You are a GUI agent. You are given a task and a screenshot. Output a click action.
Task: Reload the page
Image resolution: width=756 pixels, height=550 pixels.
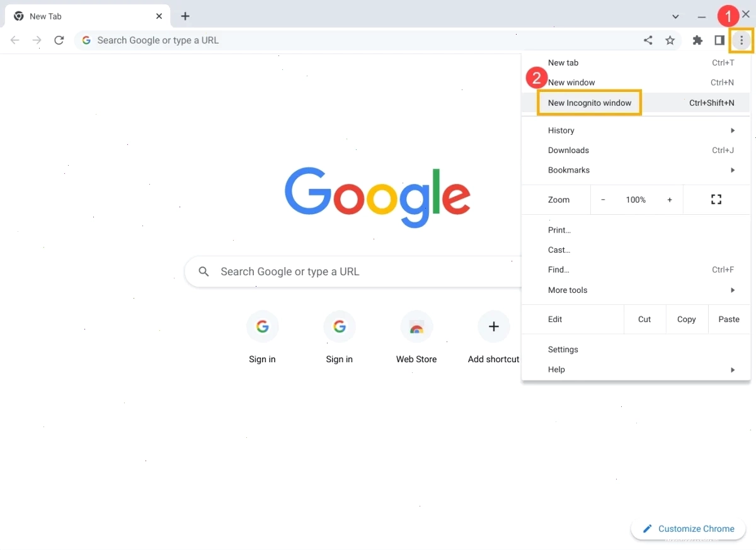(x=59, y=40)
